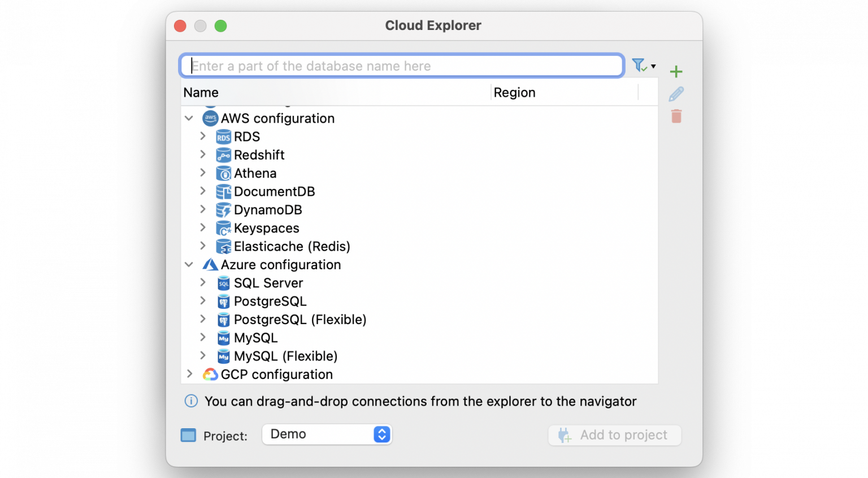
Task: Click the Azure logo icon
Action: [x=210, y=264]
